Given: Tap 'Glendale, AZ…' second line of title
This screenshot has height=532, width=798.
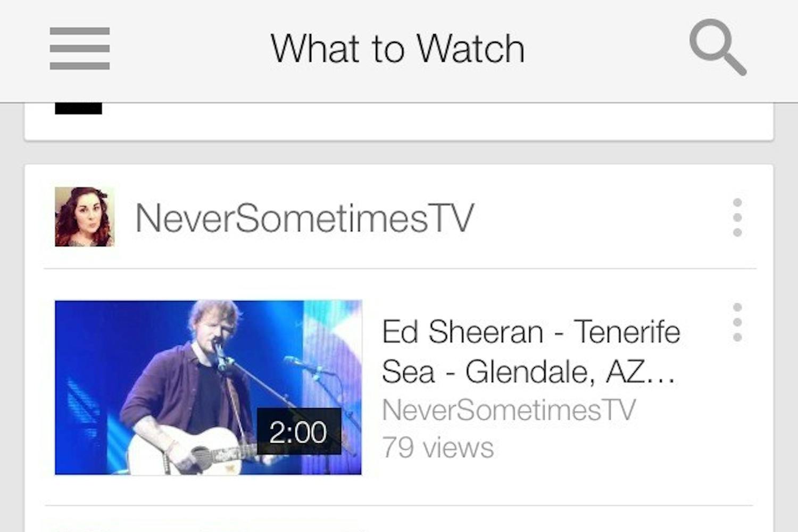Looking at the screenshot, I should click(570, 371).
